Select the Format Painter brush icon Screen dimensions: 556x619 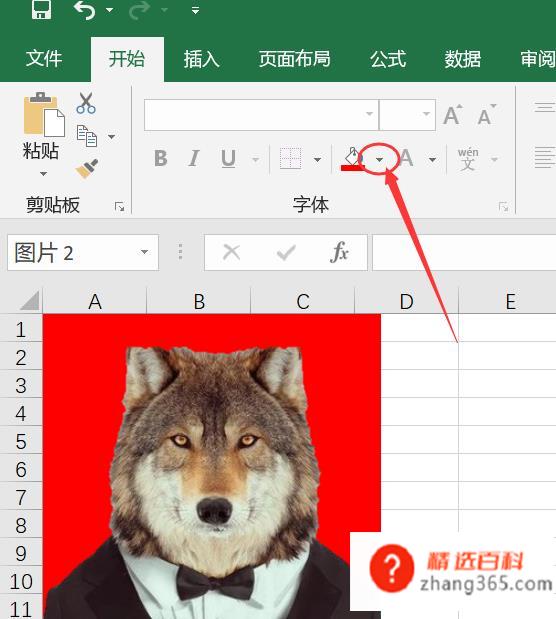click(x=86, y=169)
